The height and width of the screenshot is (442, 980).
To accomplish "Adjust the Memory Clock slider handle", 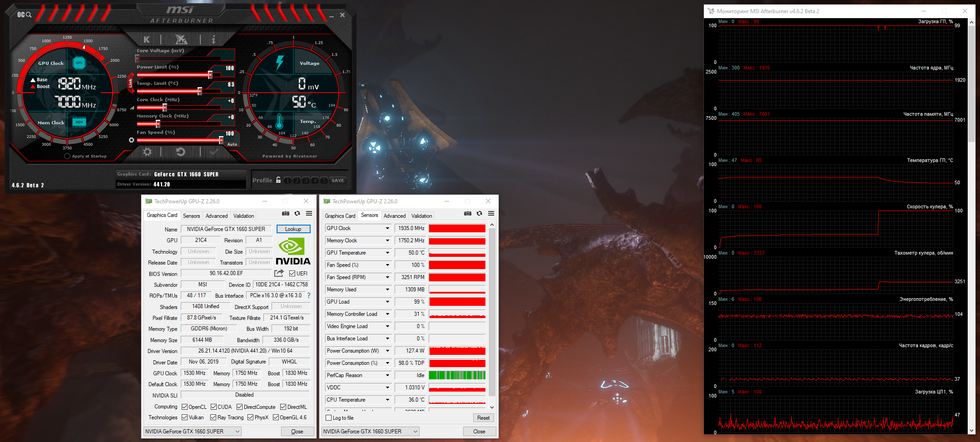I will [x=158, y=124].
